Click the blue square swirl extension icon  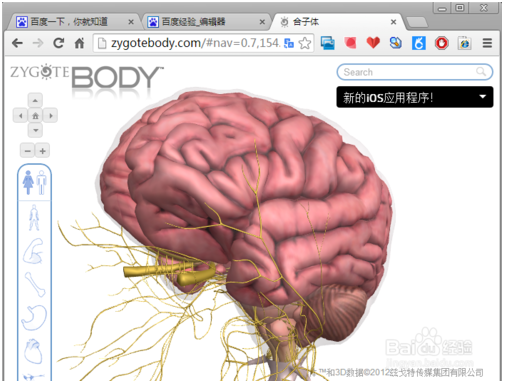(419, 43)
